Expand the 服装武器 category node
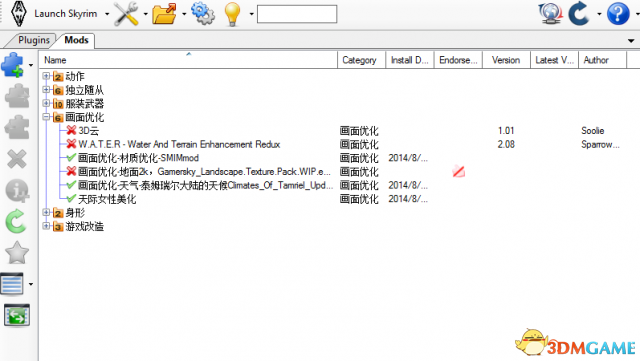Viewport: 640px width, 361px height. [46, 103]
